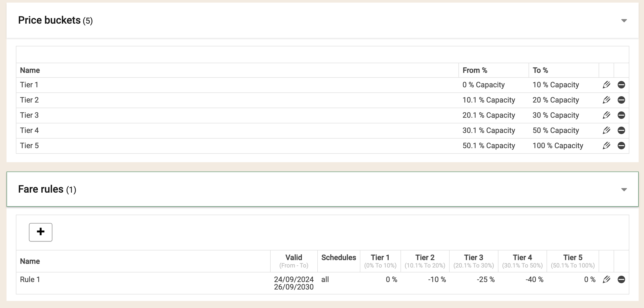Click the Rule 1 name cell
The width and height of the screenshot is (644, 308).
coord(143,283)
